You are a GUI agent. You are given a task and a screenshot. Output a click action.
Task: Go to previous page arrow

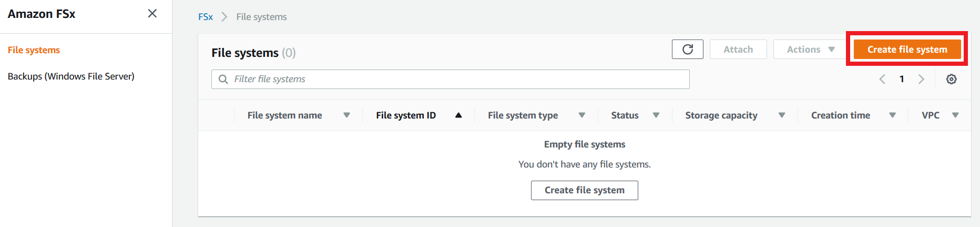[882, 79]
